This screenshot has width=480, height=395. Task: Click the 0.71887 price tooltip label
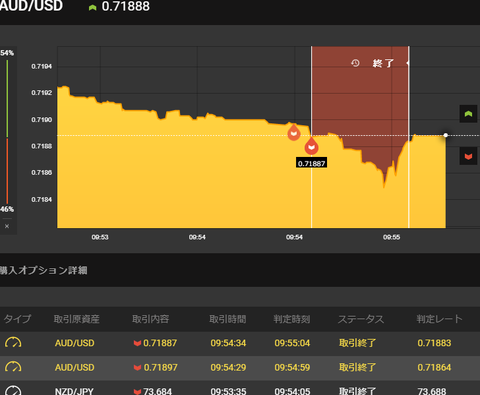(x=311, y=163)
